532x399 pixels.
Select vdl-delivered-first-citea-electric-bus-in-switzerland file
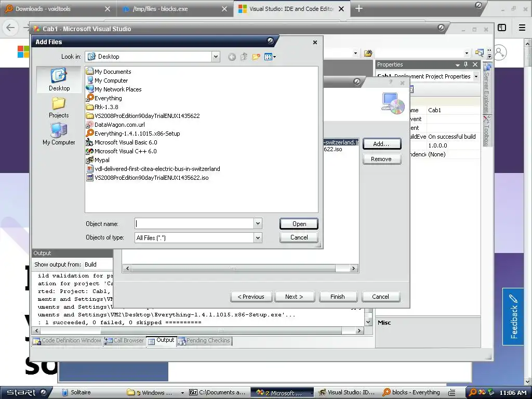[153, 169]
